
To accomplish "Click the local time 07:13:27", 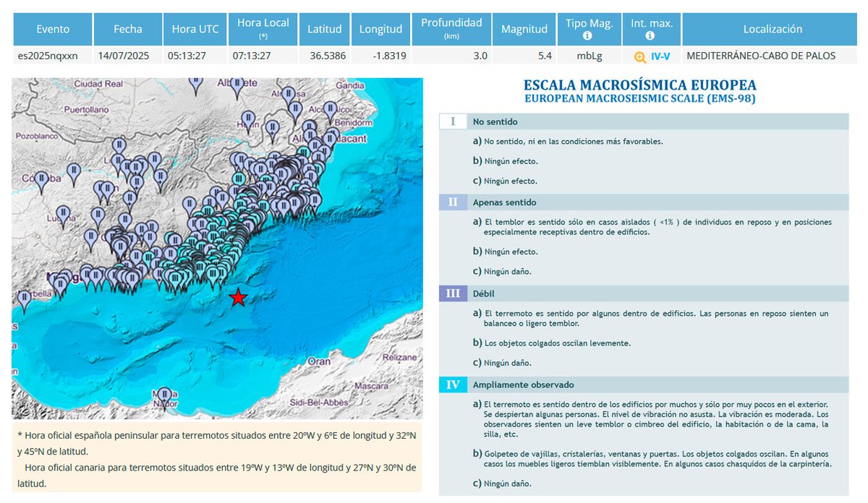I will pos(251,56).
